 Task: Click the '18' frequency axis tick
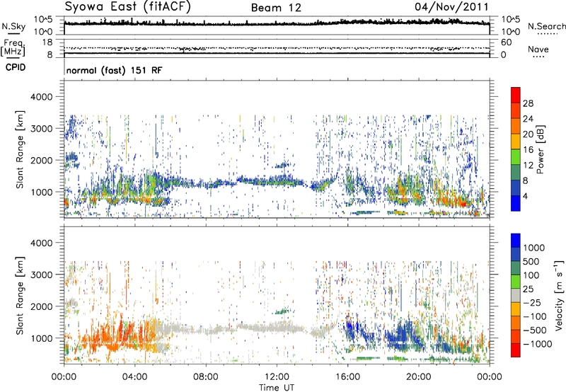[47, 42]
